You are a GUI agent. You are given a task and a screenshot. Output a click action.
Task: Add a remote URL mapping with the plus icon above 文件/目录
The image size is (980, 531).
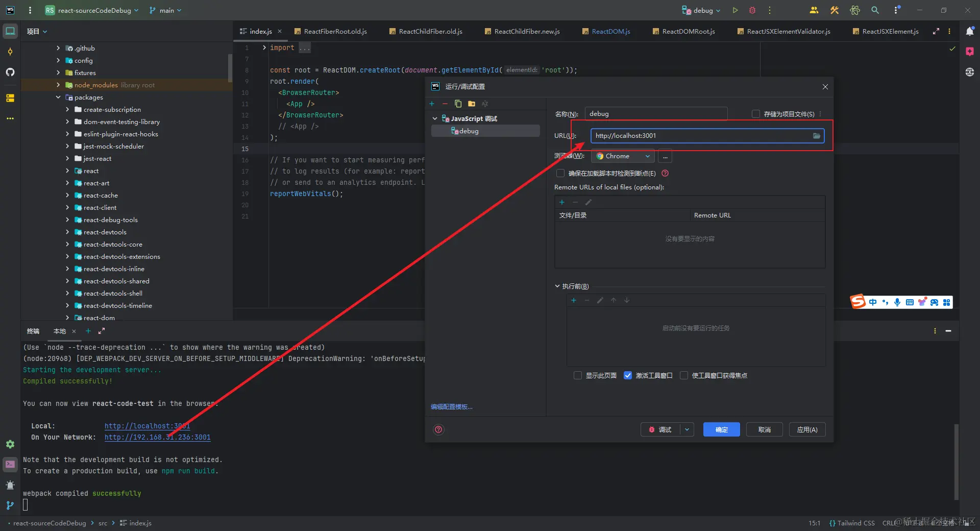tap(562, 202)
